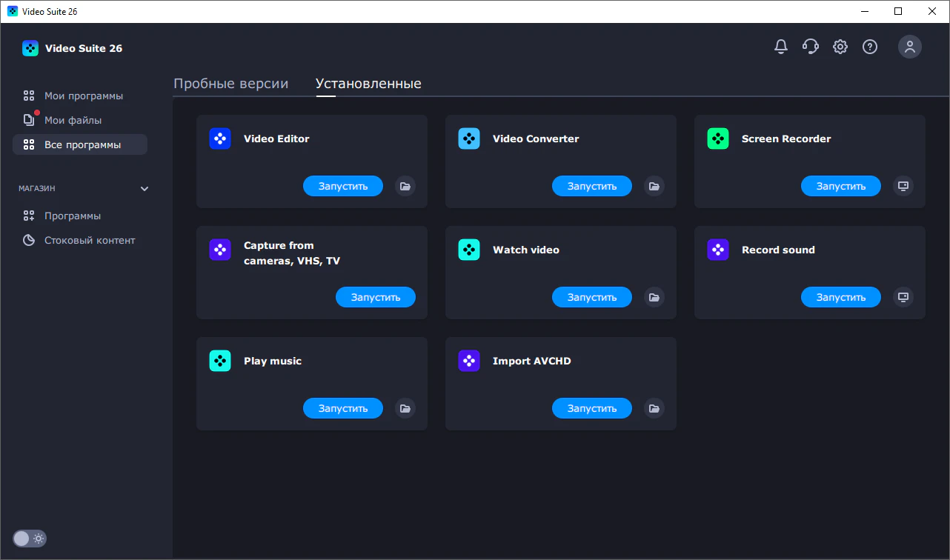
Task: Click the Screen Recorder app icon
Action: [x=718, y=139]
